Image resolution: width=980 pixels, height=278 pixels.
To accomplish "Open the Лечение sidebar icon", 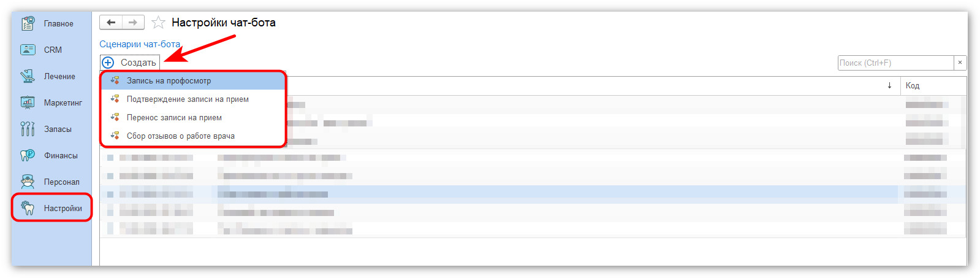I will pyautogui.click(x=28, y=76).
